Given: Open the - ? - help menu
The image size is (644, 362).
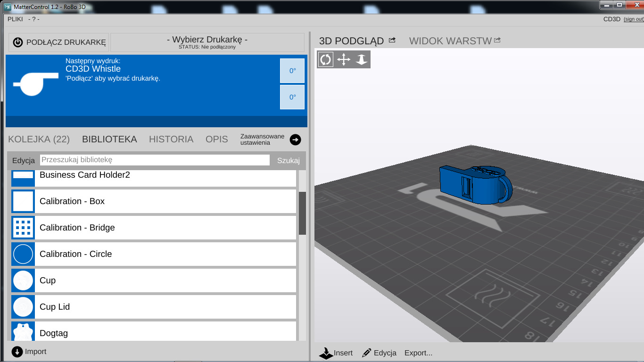Looking at the screenshot, I should [x=34, y=19].
